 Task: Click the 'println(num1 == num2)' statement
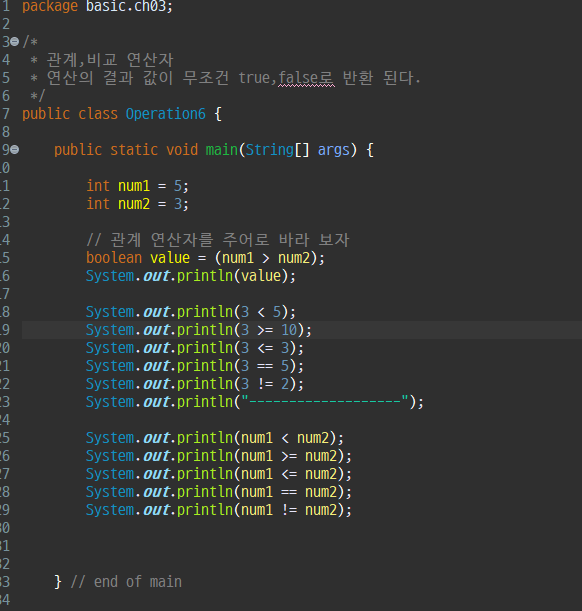pyautogui.click(x=219, y=492)
